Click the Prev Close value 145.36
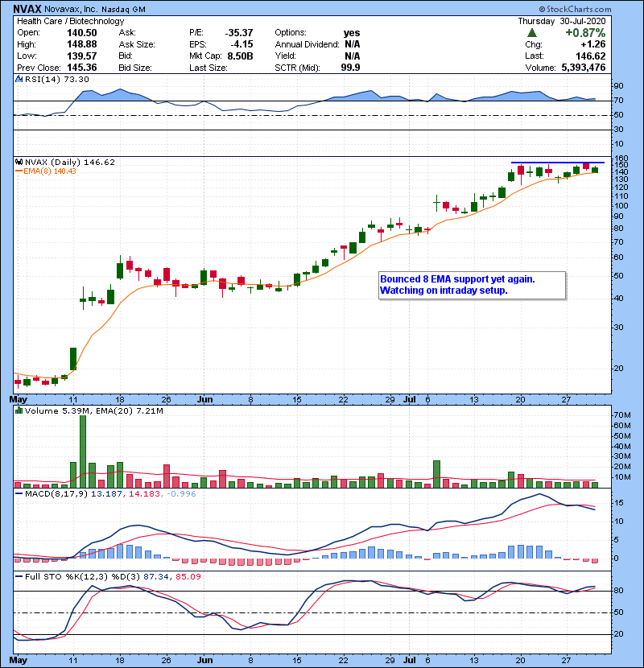This screenshot has width=644, height=668. (x=82, y=68)
